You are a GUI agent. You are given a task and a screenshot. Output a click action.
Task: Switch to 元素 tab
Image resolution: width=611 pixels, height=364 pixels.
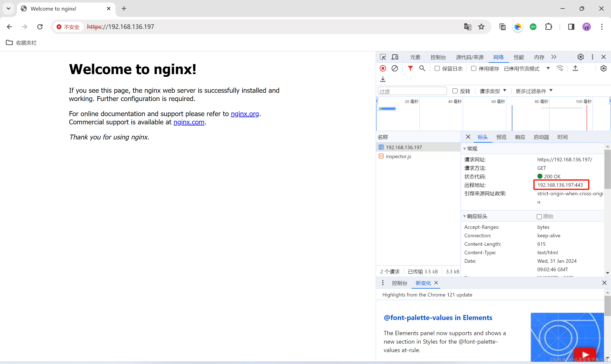tap(415, 57)
